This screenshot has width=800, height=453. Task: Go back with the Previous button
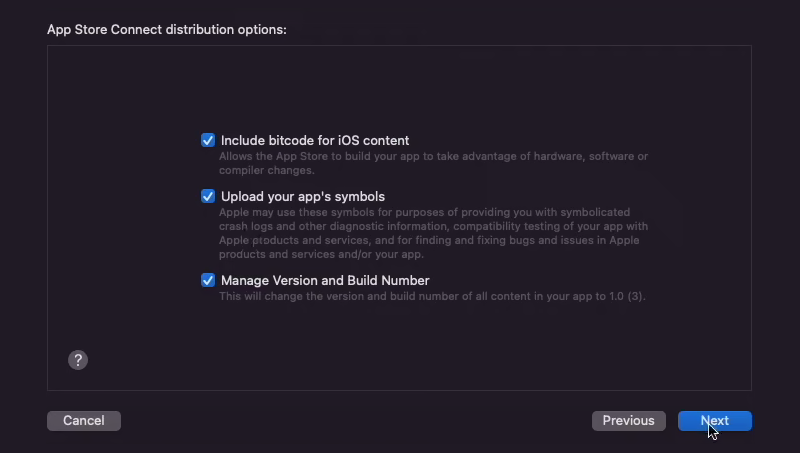[629, 421]
